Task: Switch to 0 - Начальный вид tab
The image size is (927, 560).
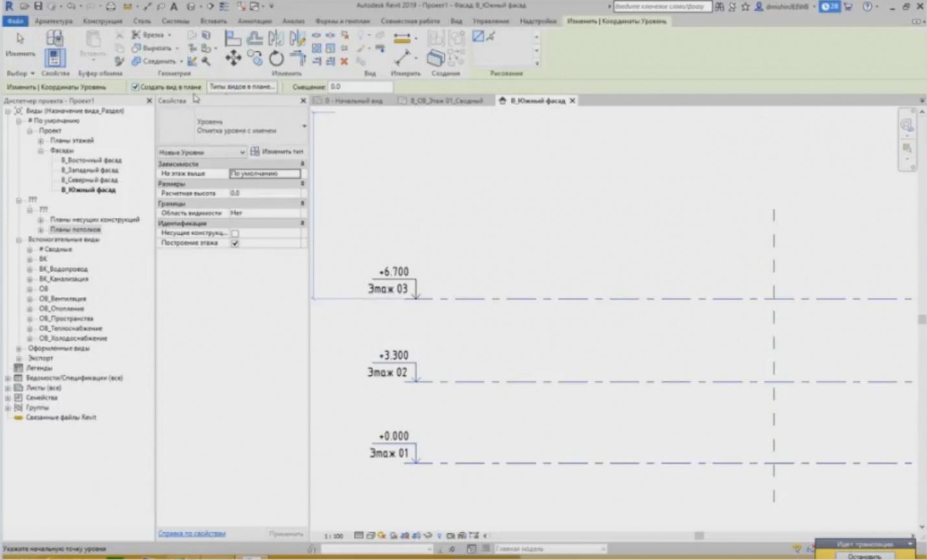Action: pyautogui.click(x=353, y=101)
